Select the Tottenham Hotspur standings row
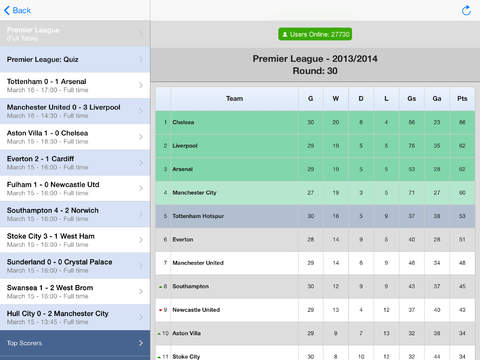 tap(315, 216)
